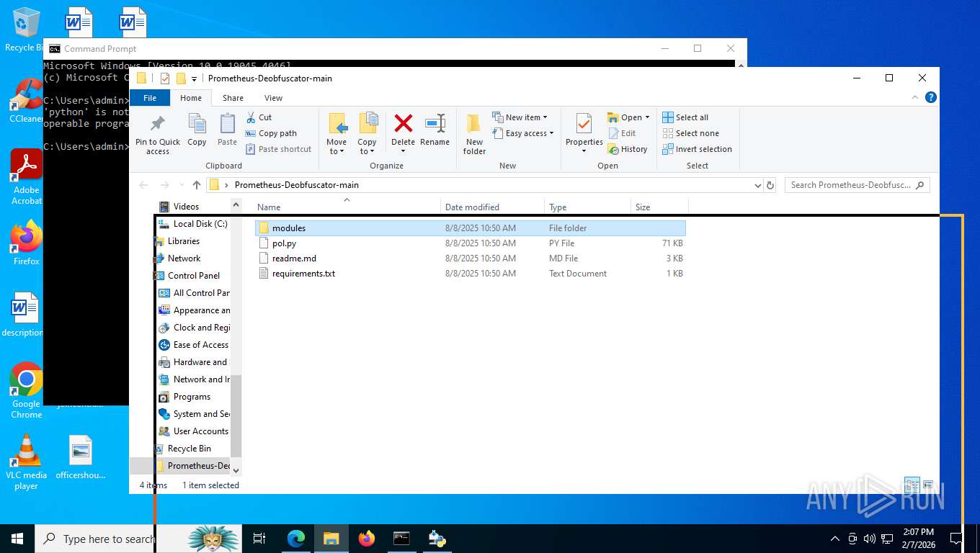
Task: Switch to the Home ribbon tab
Action: pyautogui.click(x=191, y=98)
